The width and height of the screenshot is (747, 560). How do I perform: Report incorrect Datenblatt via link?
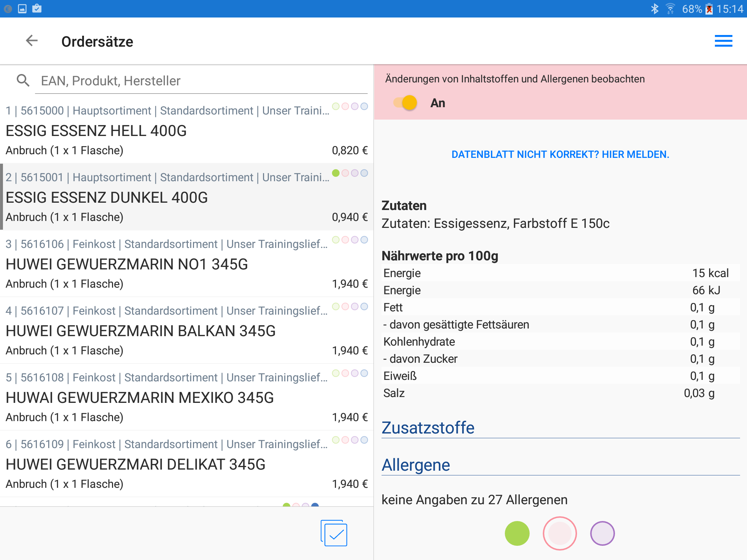560,155
